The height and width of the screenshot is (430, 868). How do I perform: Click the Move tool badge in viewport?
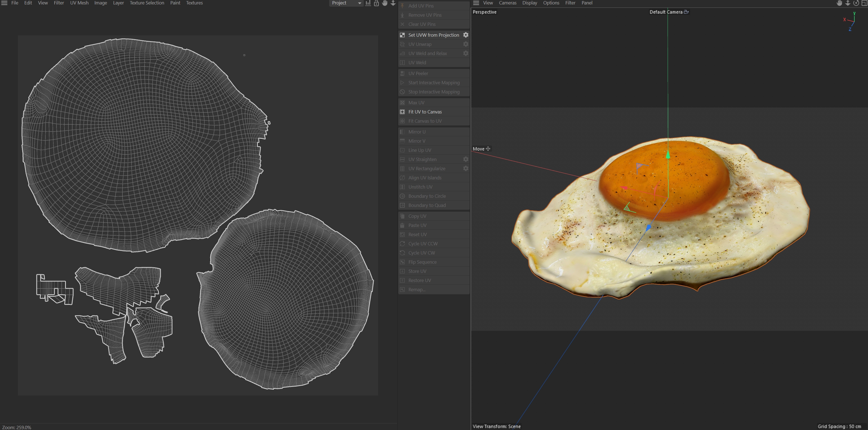[481, 149]
